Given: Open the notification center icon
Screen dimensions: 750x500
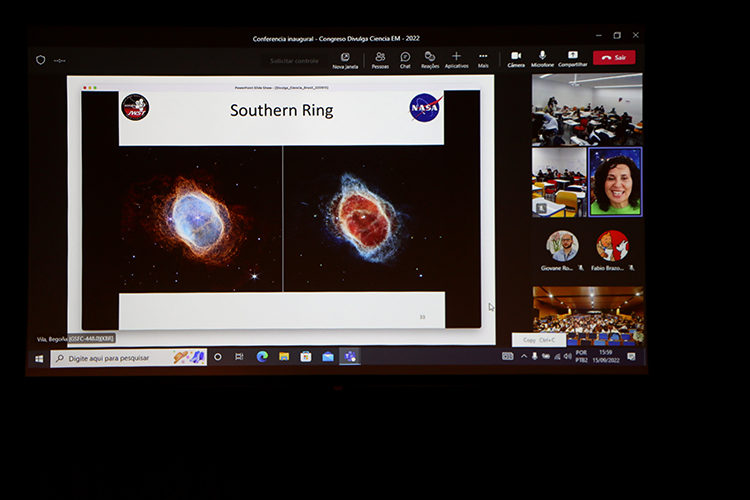Looking at the screenshot, I should pos(631,356).
